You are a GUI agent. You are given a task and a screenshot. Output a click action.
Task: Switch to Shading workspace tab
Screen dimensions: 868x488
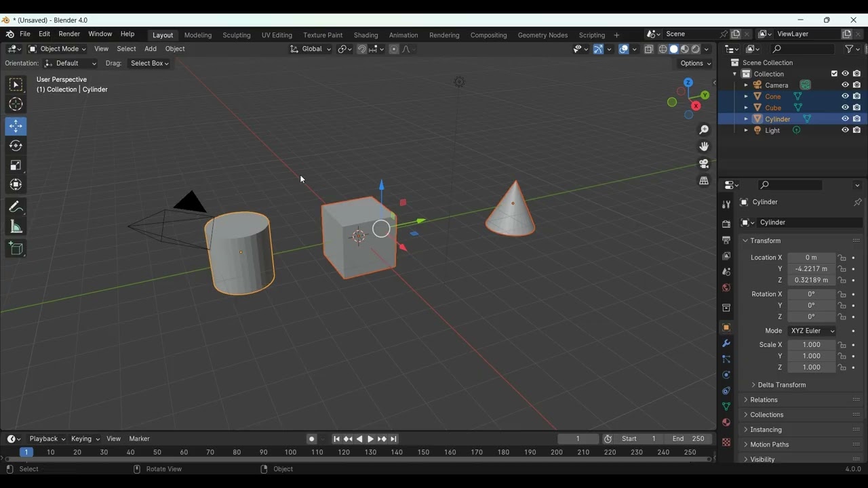(x=366, y=35)
